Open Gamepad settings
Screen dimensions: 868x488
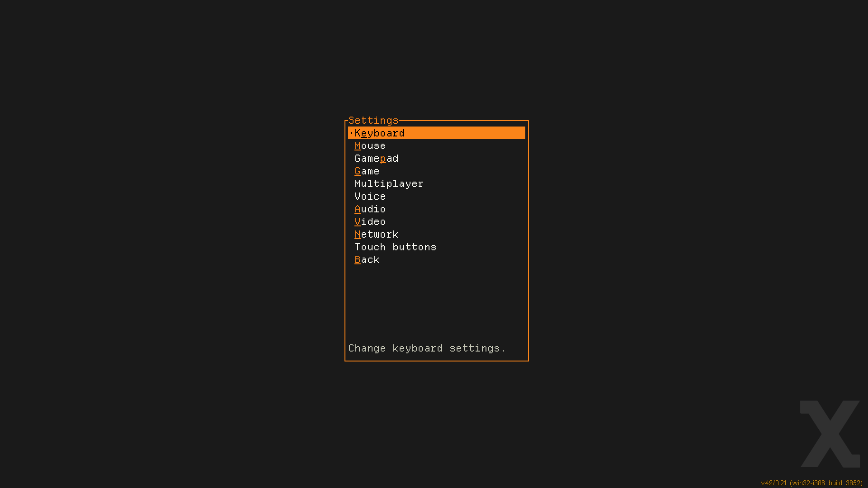[377, 159]
